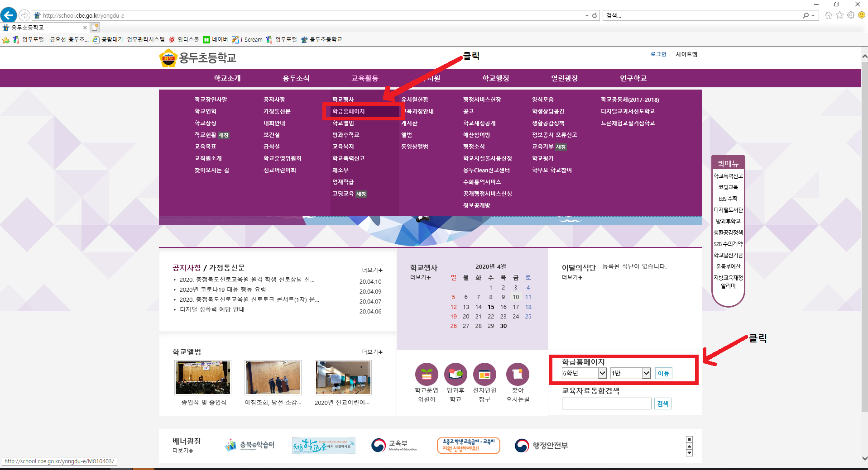Click the 교육자료통합검색 text input field
The image size is (868, 470).
click(607, 404)
